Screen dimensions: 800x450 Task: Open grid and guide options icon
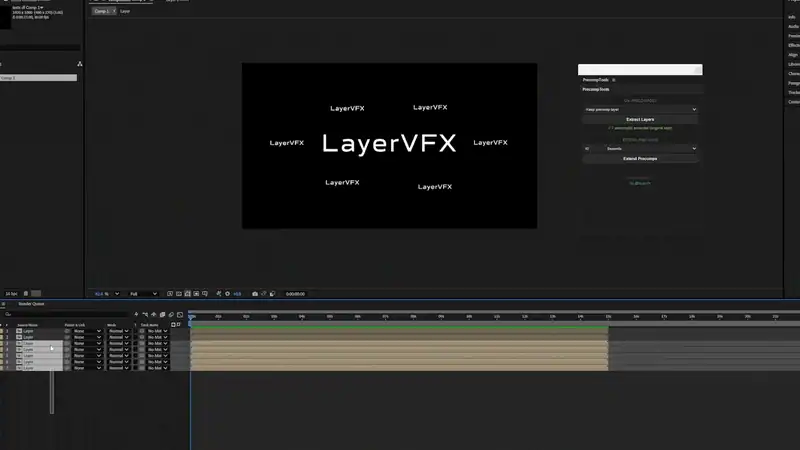205,294
